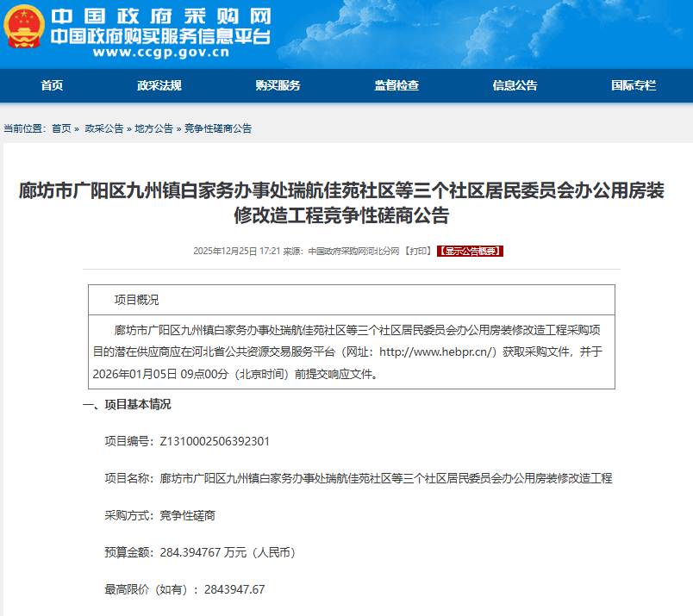The width and height of the screenshot is (693, 616).
Task: Toggle the red 显示公告概要 button
Action: (470, 252)
